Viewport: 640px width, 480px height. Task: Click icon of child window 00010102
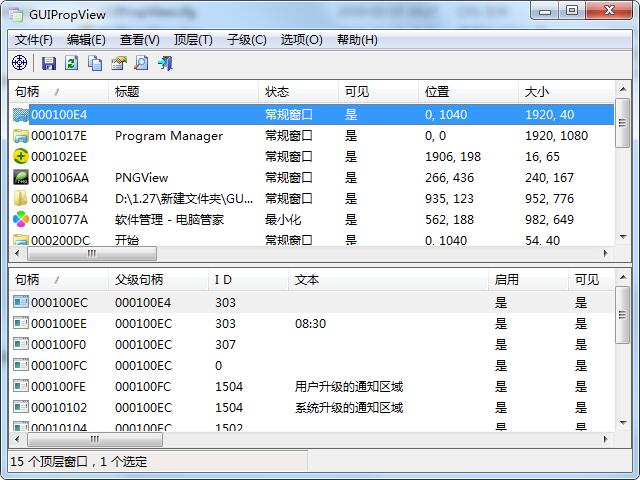(20, 407)
